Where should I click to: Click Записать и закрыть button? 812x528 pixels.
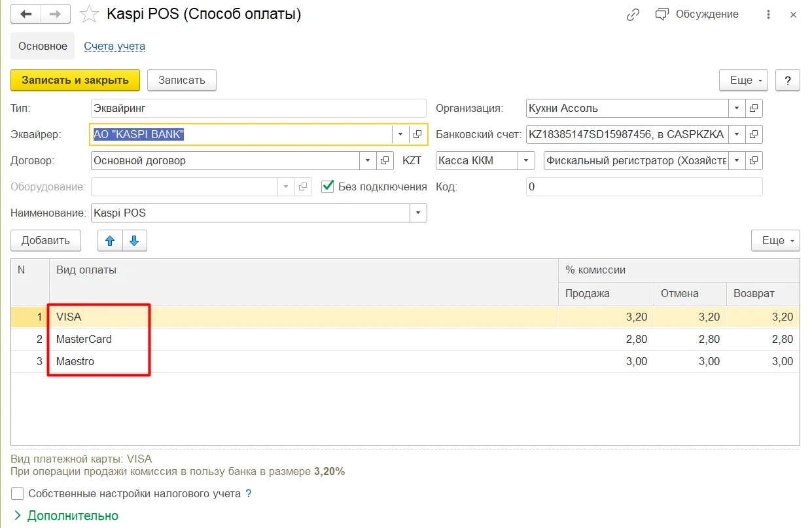click(75, 80)
